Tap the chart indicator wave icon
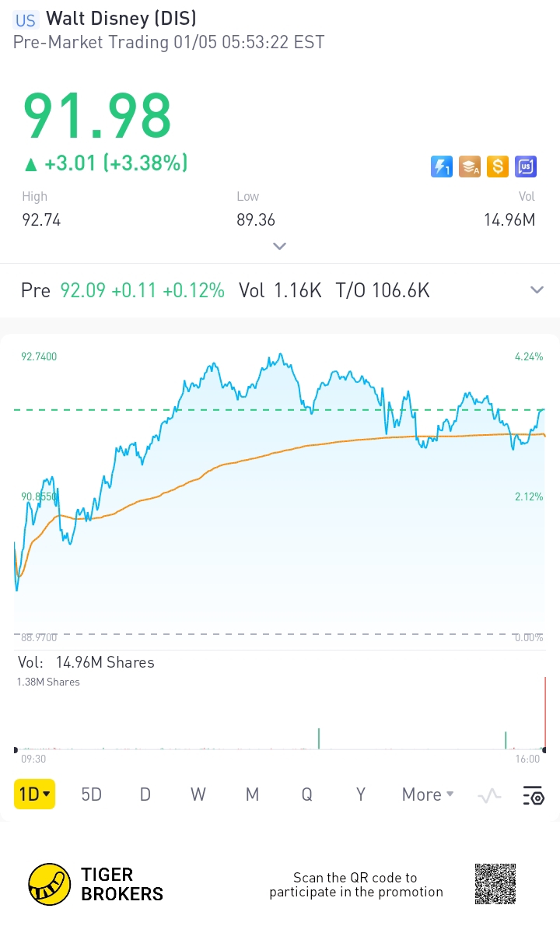The width and height of the screenshot is (560, 947). click(489, 795)
